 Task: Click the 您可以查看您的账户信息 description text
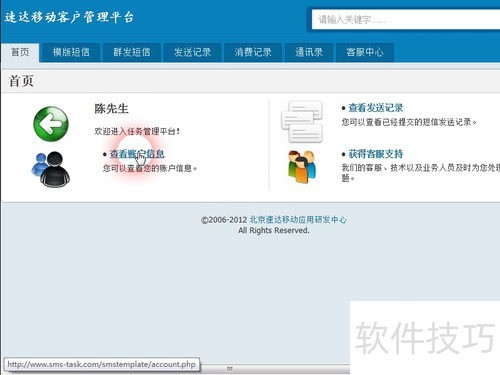tap(150, 168)
